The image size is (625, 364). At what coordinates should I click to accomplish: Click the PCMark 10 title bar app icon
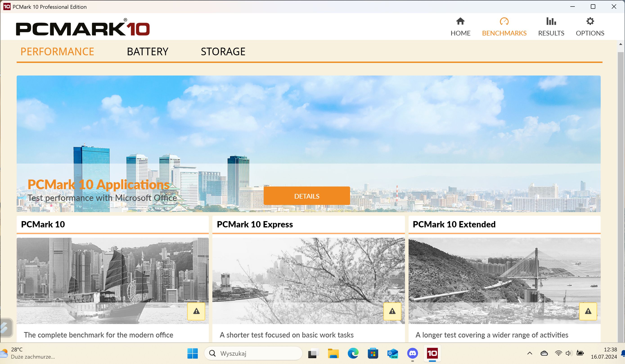(7, 7)
